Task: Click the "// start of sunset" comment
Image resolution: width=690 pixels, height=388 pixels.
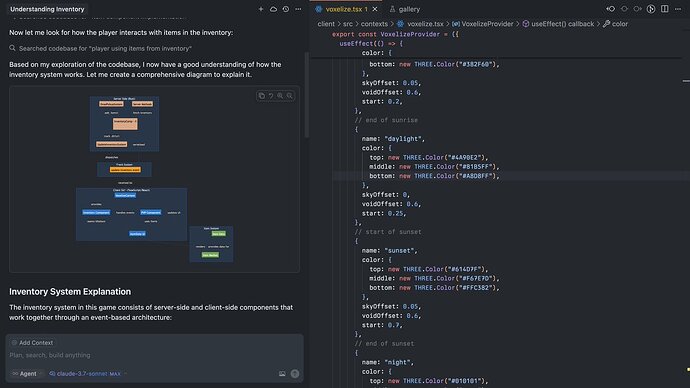Action: click(x=388, y=231)
